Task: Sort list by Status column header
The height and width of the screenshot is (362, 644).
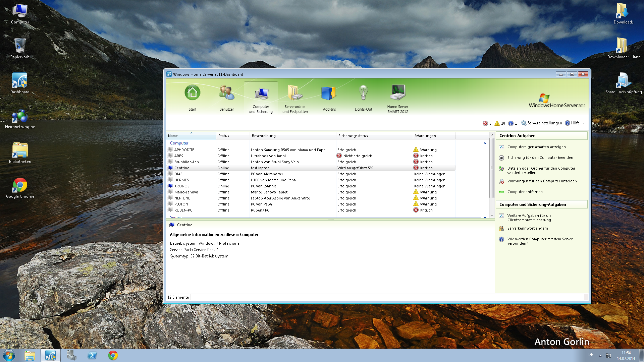Action: [x=233, y=135]
